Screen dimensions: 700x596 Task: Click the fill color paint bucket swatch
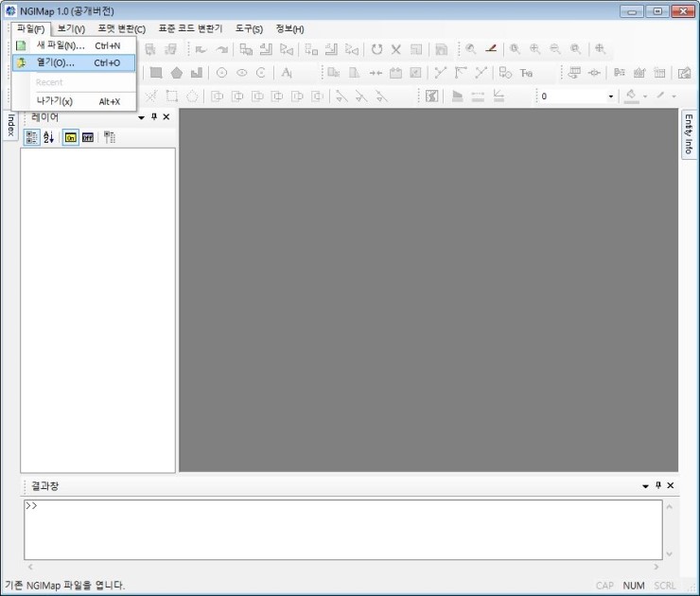(631, 96)
